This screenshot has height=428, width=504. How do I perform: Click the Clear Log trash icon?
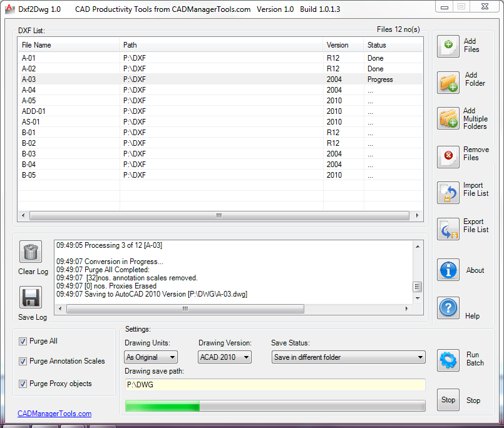tap(31, 252)
